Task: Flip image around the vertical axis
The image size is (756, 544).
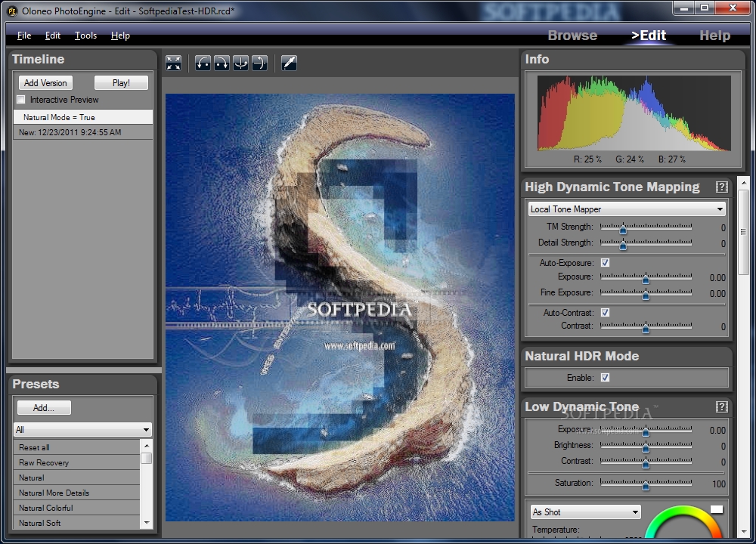Action: tap(240, 63)
